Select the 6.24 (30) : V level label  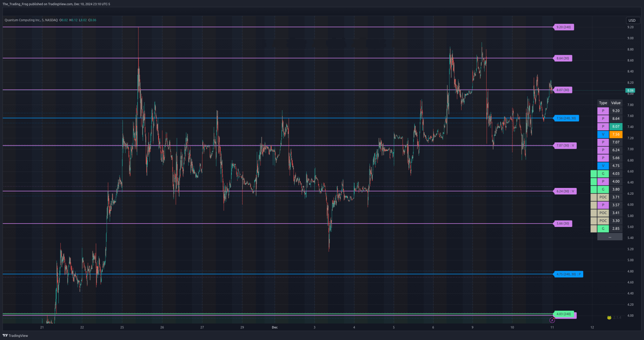tap(565, 191)
